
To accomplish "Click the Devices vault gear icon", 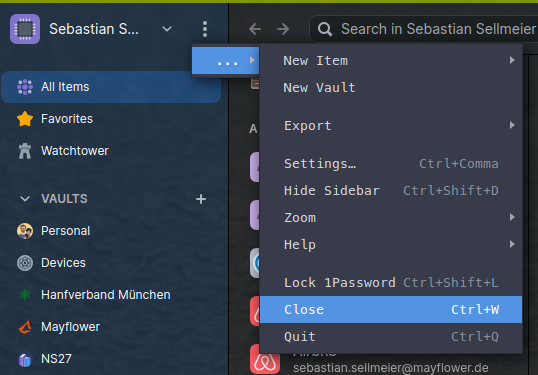I will coord(25,263).
